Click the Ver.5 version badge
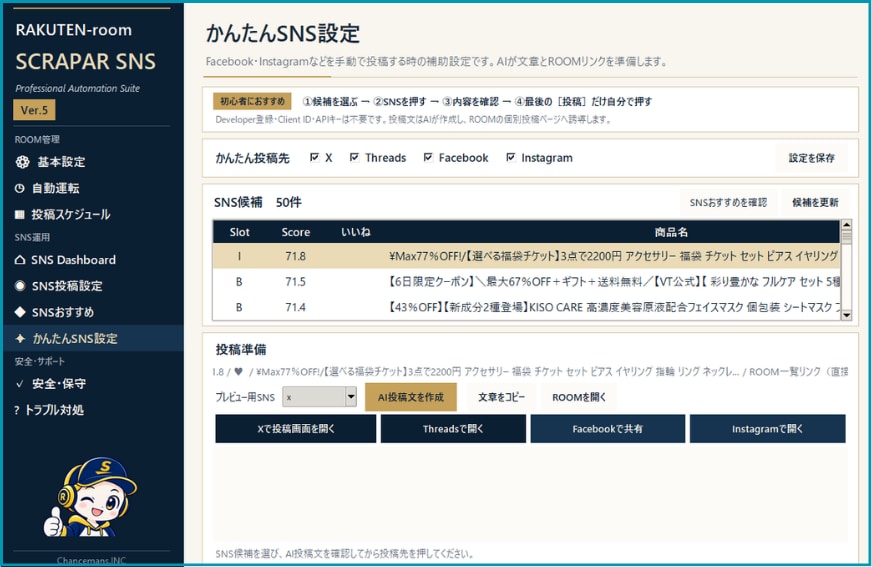 [34, 110]
